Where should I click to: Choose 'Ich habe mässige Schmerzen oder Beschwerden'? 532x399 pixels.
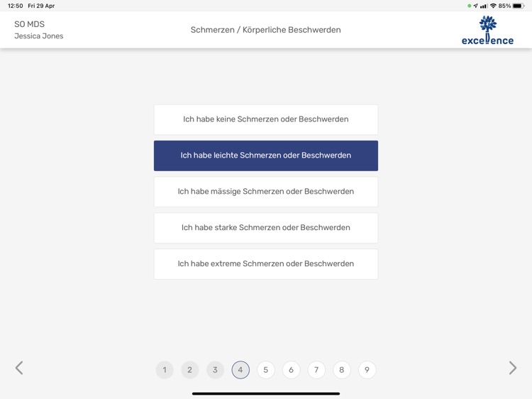[x=266, y=192]
